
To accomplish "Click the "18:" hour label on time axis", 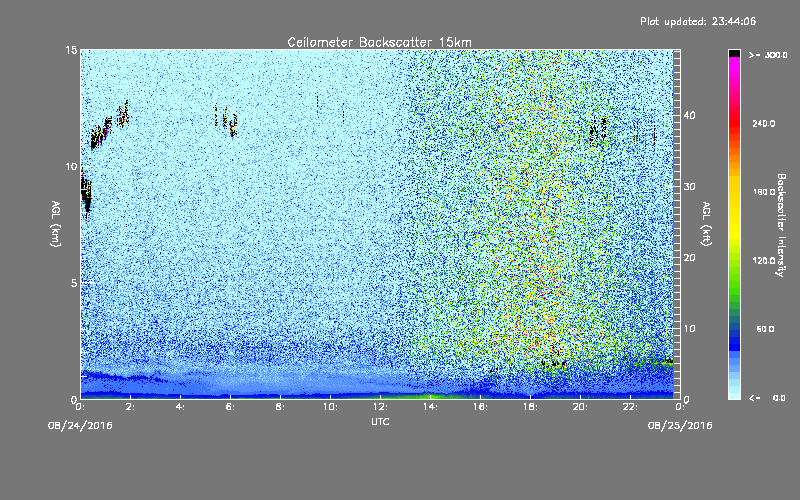I will (530, 407).
